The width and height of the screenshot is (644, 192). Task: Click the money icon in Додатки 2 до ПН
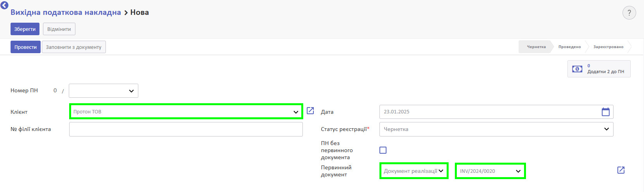(577, 69)
